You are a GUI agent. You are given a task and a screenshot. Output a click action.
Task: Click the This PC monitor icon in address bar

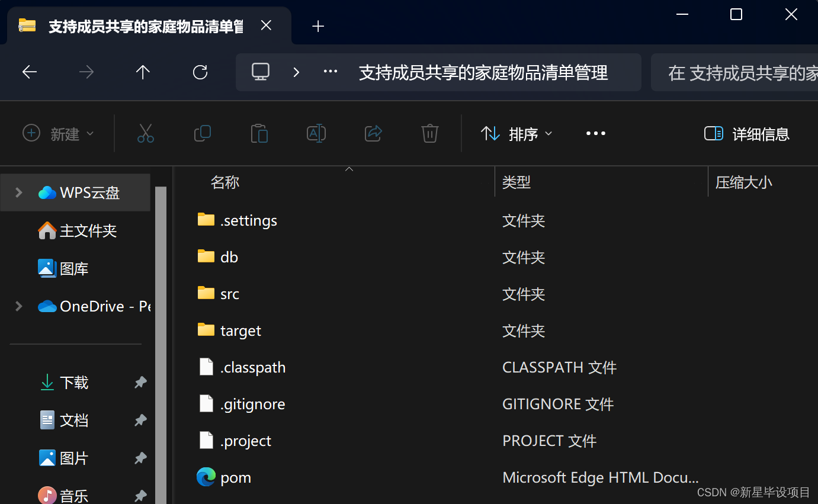[x=261, y=72]
